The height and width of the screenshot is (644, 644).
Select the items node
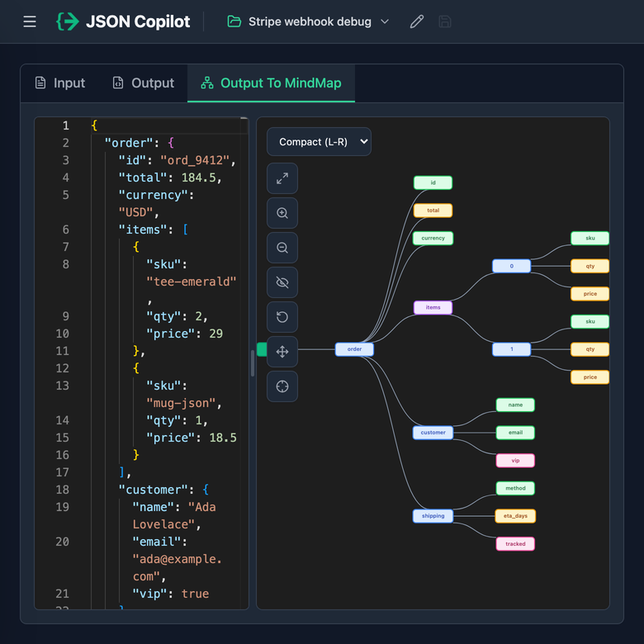point(433,307)
